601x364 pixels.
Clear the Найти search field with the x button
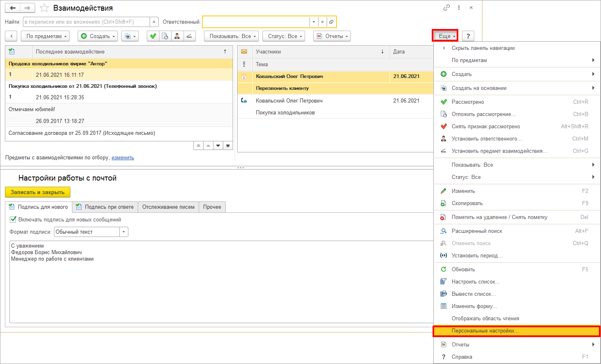coord(154,22)
